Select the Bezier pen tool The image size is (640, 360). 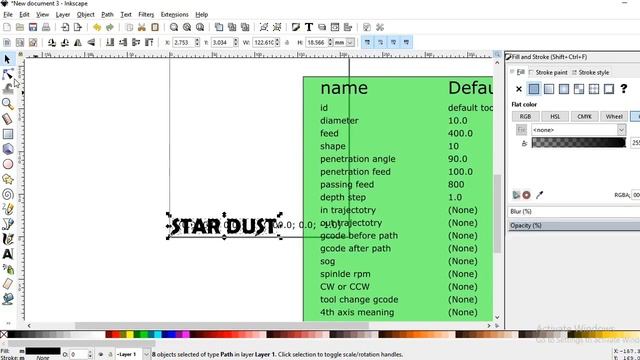(x=7, y=224)
